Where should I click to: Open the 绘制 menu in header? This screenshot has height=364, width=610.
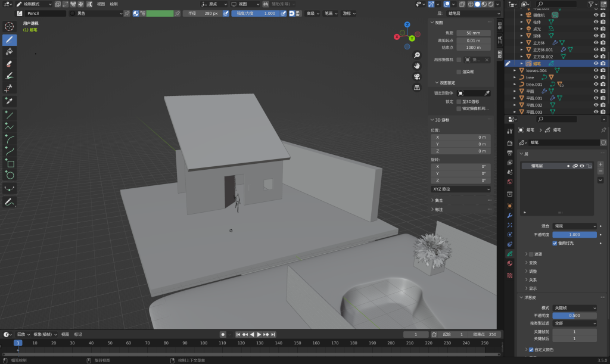(113, 4)
